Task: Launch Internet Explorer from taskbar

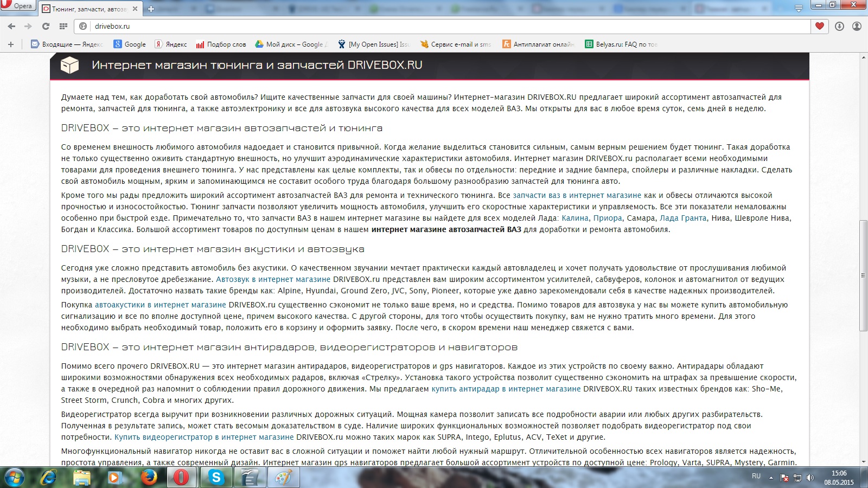Action: (48, 477)
